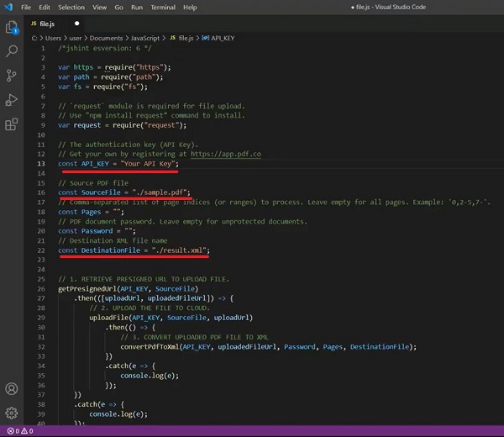The width and height of the screenshot is (504, 437).
Task: Click the API_KEY breadcrumb segment
Action: click(x=223, y=38)
